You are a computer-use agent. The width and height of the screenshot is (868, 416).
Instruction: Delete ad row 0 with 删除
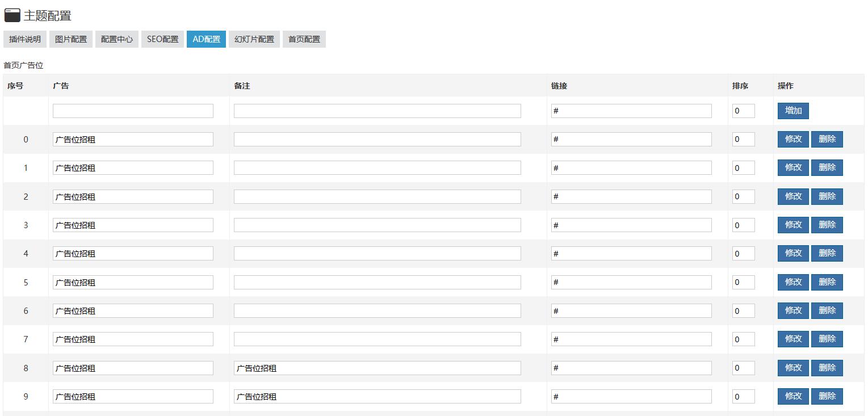827,139
